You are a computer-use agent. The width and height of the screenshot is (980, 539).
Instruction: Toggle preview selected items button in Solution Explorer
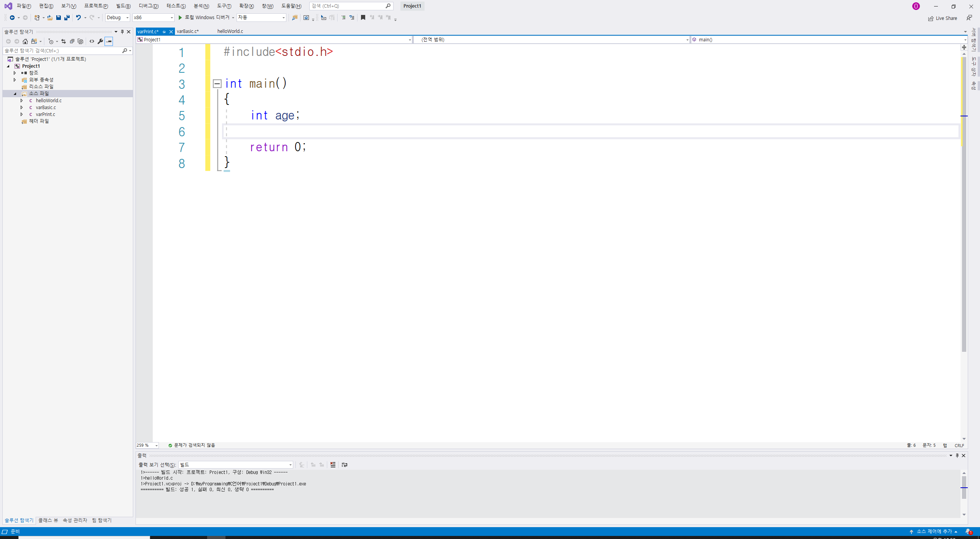coord(109,41)
